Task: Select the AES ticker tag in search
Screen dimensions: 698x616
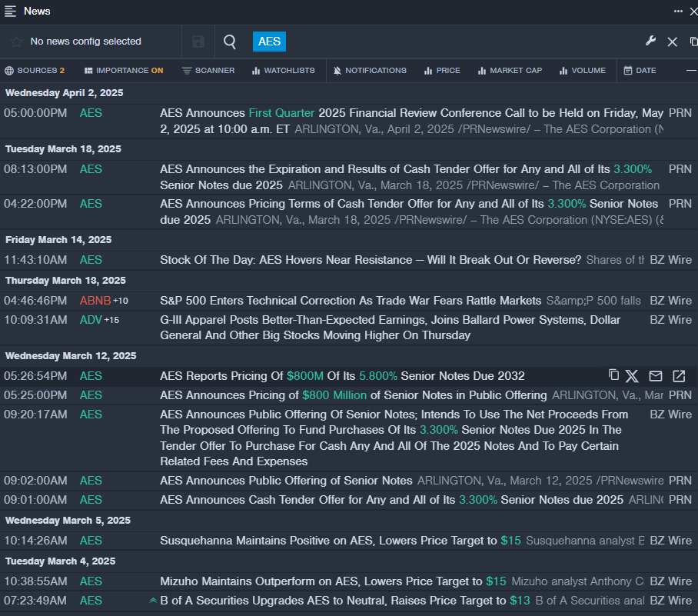Action: point(269,42)
